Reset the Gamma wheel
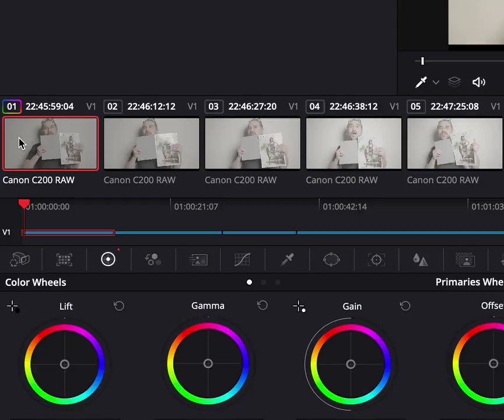504x420 pixels. click(262, 305)
